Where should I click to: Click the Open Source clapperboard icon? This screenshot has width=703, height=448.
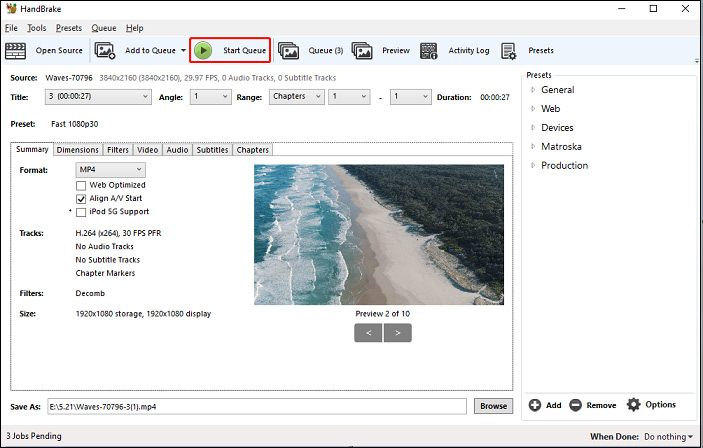pyautogui.click(x=15, y=51)
